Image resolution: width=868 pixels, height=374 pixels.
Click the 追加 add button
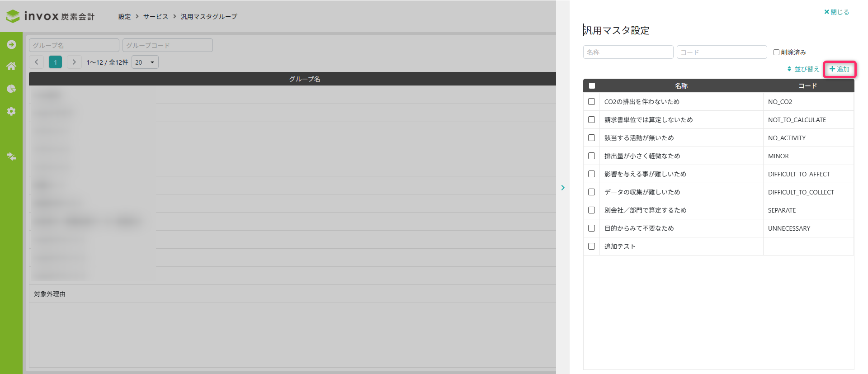tap(840, 69)
